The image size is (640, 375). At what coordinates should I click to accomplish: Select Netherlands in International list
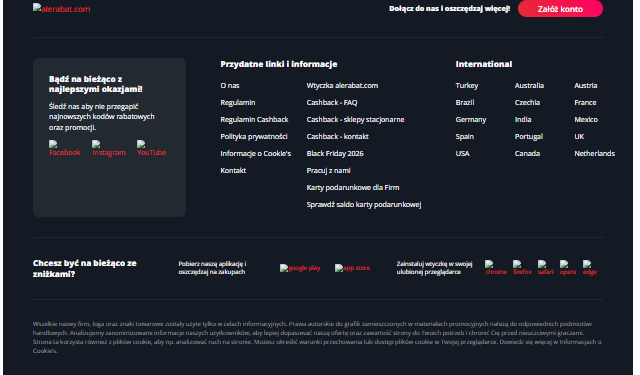pos(595,154)
